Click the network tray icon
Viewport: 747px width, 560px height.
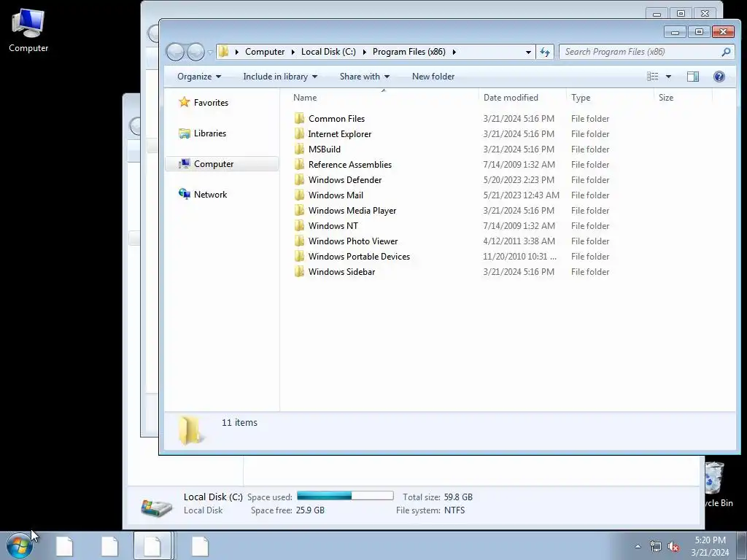656,547
